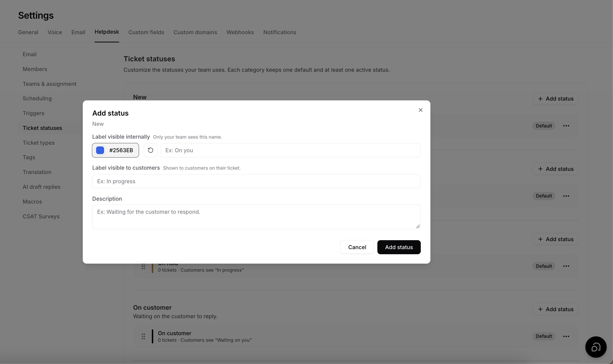613x364 pixels.
Task: Switch to the Voice tab
Action: [55, 32]
